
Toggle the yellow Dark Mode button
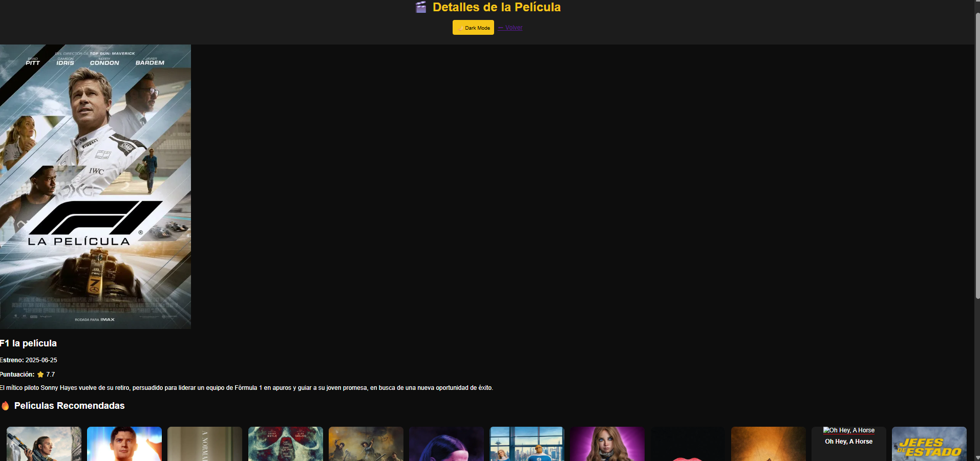(x=473, y=28)
